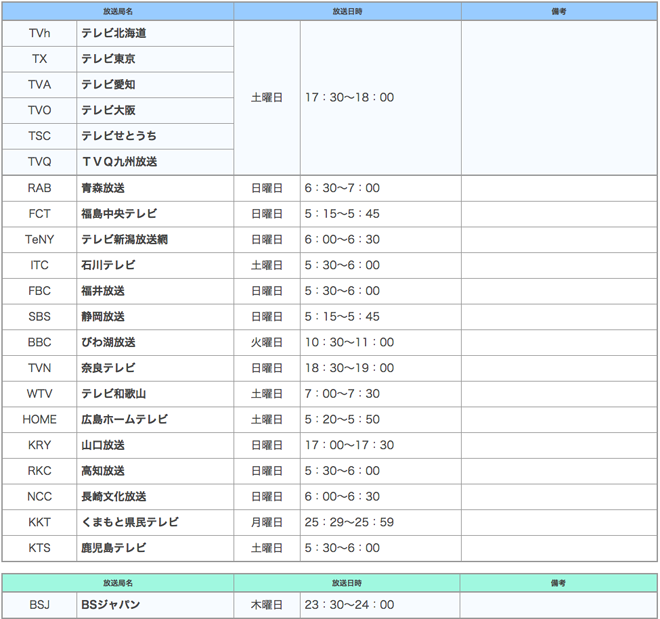Select the テレビ愛知 station name
This screenshot has height=619, width=660.
pyautogui.click(x=108, y=85)
